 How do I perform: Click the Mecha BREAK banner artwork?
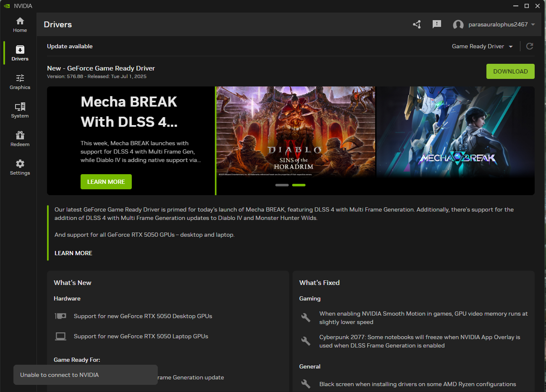(x=456, y=132)
